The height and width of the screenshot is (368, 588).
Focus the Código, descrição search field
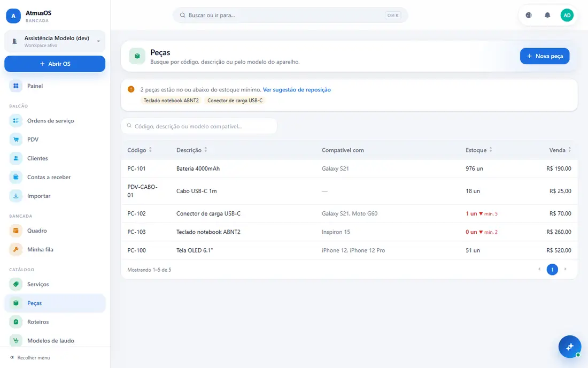click(x=199, y=126)
